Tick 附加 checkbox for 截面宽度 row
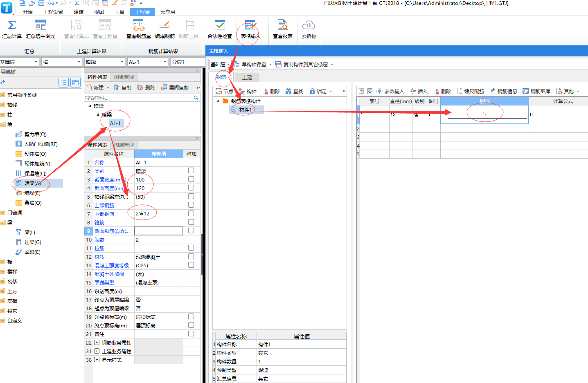Image resolution: width=588 pixels, height=383 pixels. pos(191,179)
